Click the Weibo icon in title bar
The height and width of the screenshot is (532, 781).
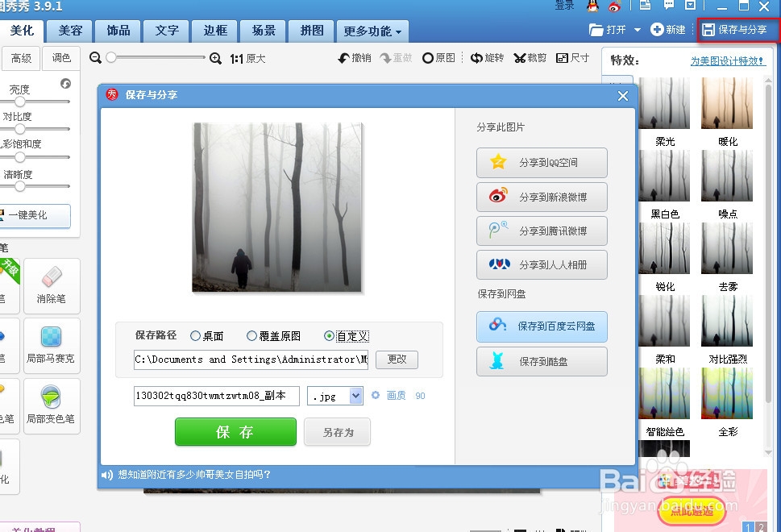[615, 6]
